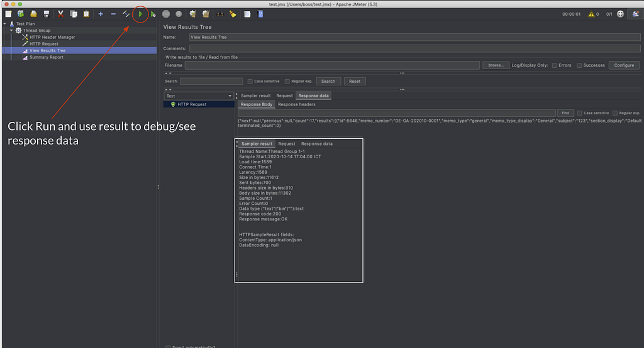The height and width of the screenshot is (348, 644).
Task: Collapse all nodes with minus icon
Action: tap(113, 14)
